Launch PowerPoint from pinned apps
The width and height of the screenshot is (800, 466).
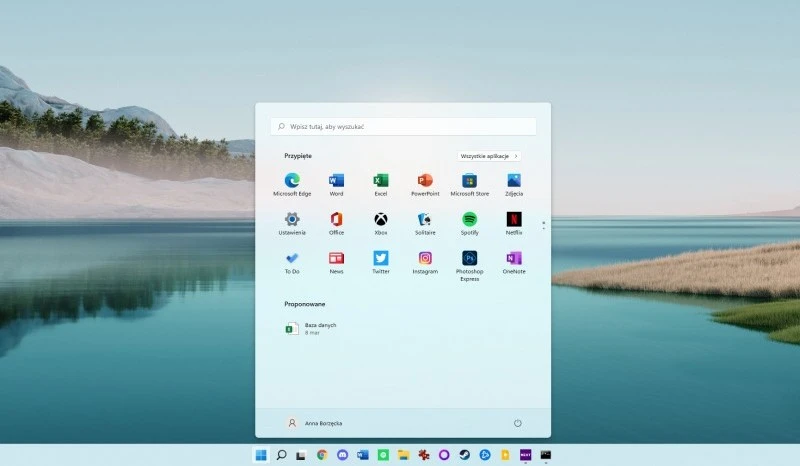[425, 184]
